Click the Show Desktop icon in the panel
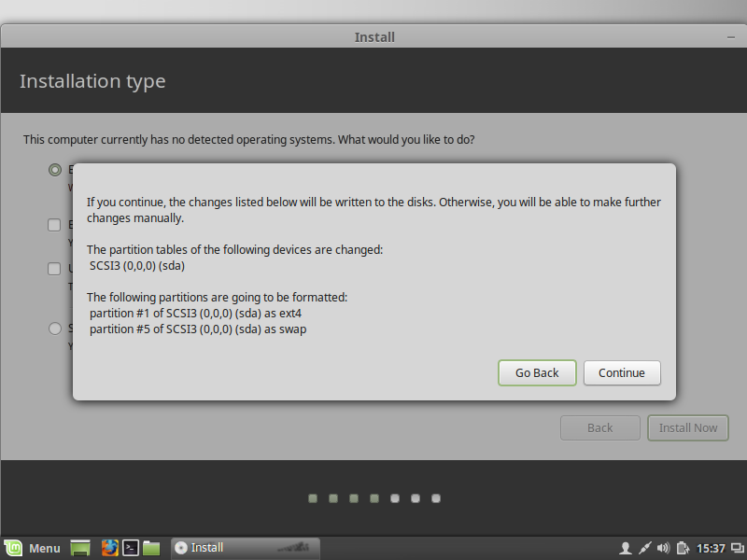The height and width of the screenshot is (560, 747). coord(80,548)
